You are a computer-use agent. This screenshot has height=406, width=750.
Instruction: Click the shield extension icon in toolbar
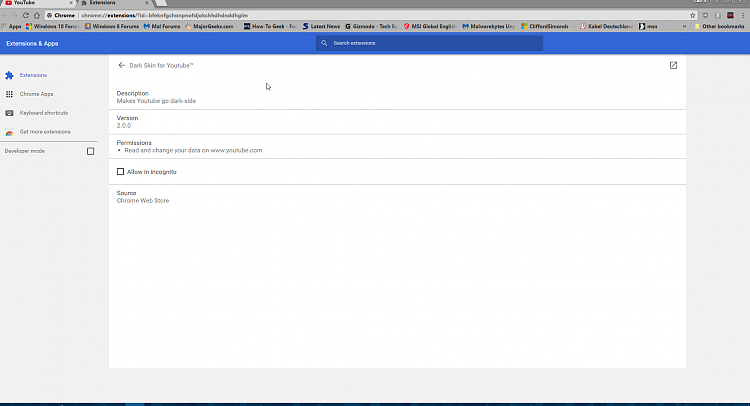705,15
